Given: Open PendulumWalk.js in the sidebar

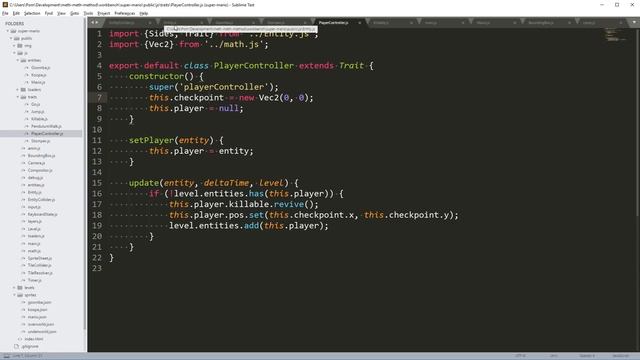Looking at the screenshot, I should pos(46,127).
